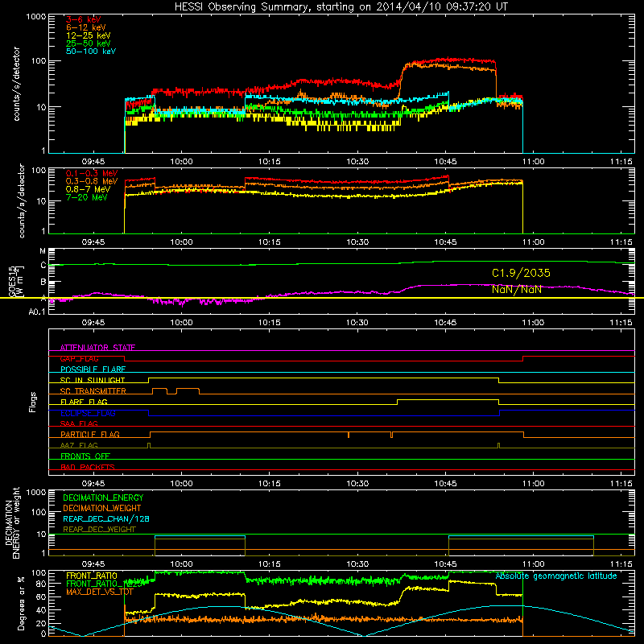
Task: Select the DECIMATION ENERGY or weight axis title
Action: click(x=12, y=522)
